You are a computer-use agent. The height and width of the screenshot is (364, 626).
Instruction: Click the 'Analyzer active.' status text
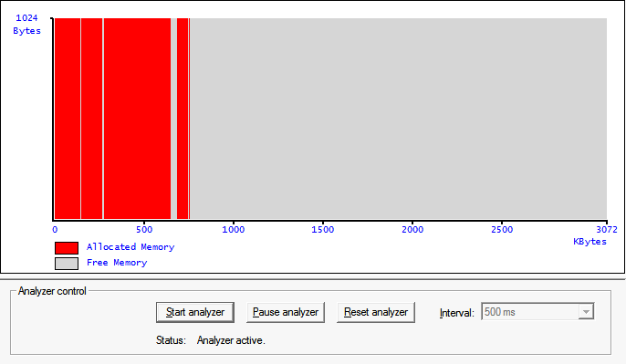click(x=231, y=340)
